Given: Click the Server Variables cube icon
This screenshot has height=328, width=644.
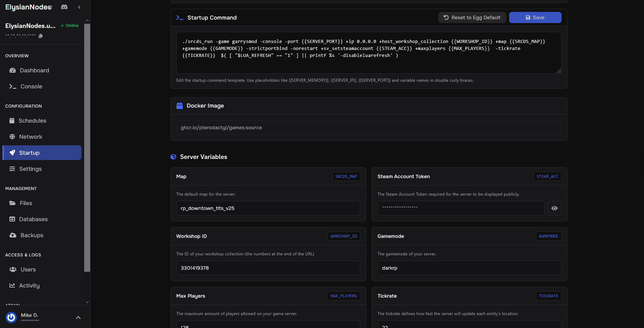Looking at the screenshot, I should 173,157.
